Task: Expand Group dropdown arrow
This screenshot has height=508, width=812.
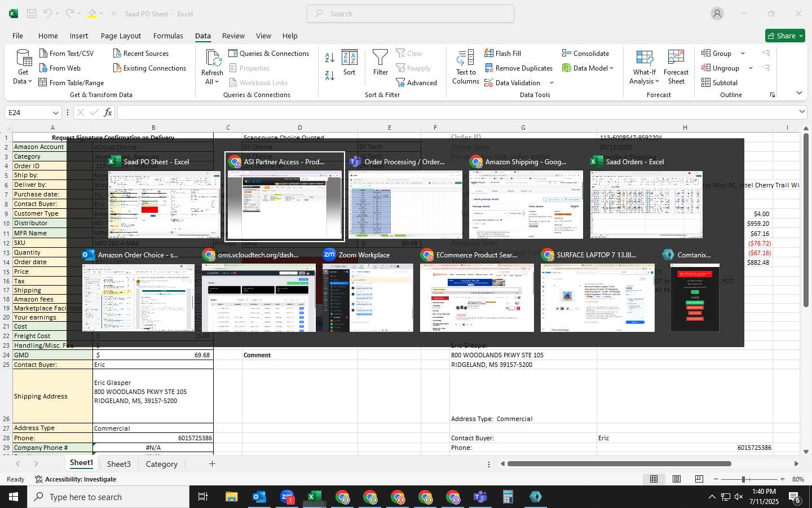Action: 743,54
